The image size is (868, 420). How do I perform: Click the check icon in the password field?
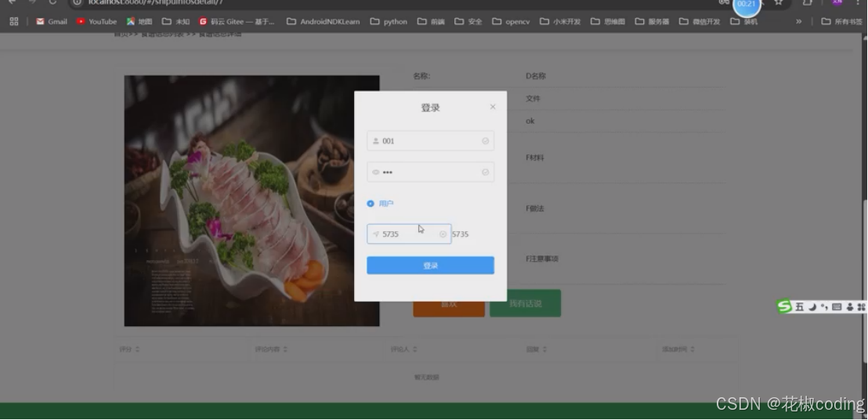(486, 172)
